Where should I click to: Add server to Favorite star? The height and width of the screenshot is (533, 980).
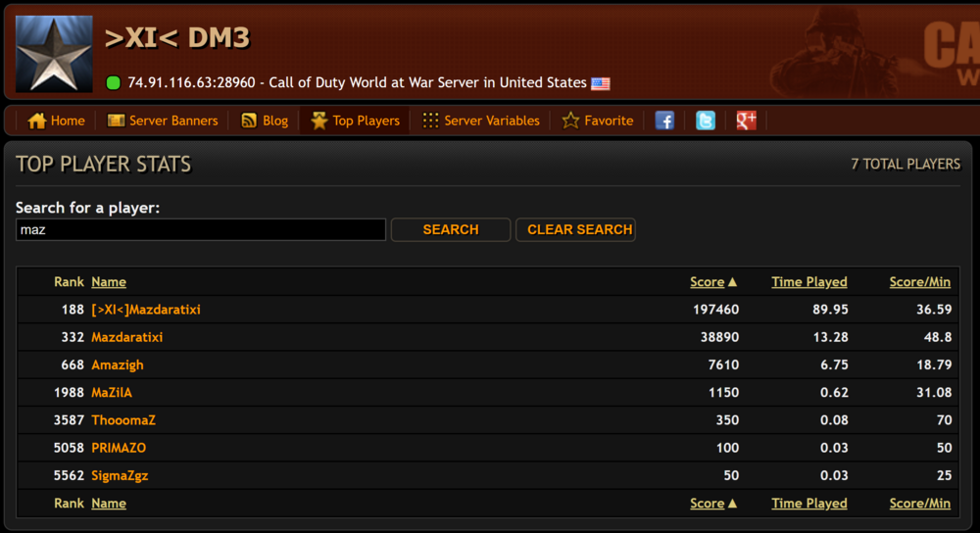(x=570, y=121)
